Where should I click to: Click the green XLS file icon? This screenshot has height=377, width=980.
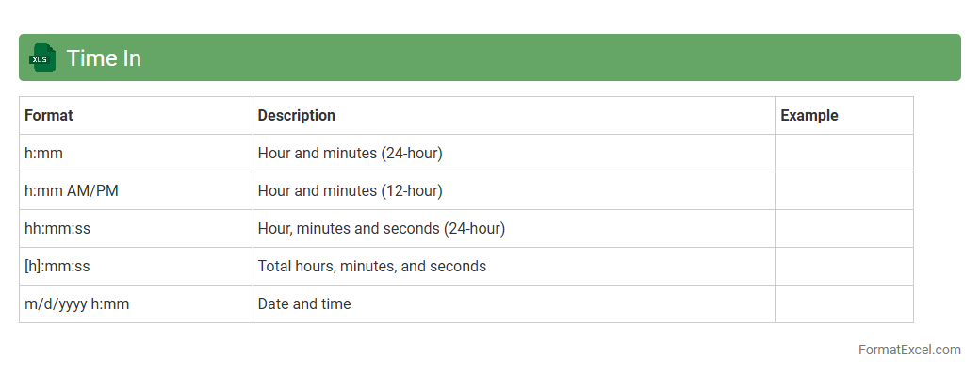pyautogui.click(x=42, y=57)
